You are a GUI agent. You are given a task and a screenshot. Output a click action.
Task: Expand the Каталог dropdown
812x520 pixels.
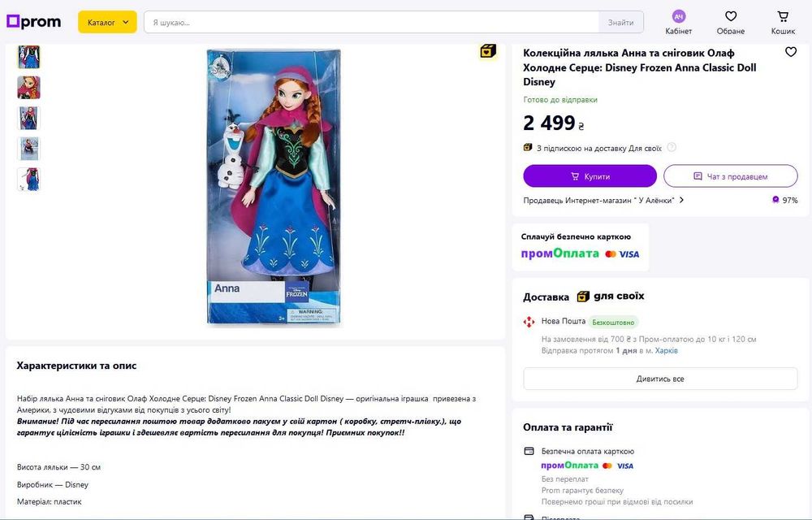click(108, 22)
